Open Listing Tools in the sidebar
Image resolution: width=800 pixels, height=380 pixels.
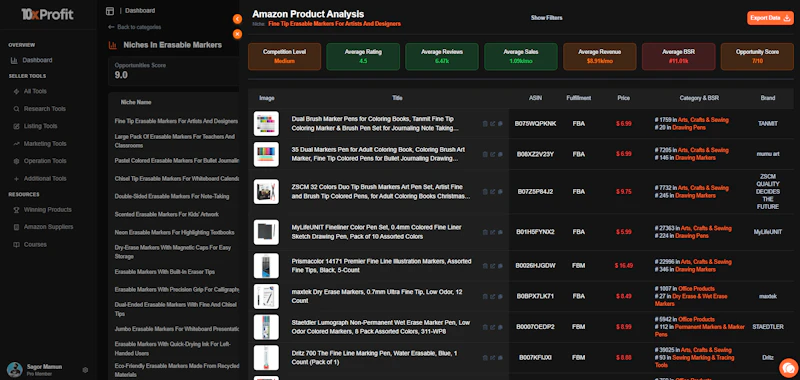point(35,126)
